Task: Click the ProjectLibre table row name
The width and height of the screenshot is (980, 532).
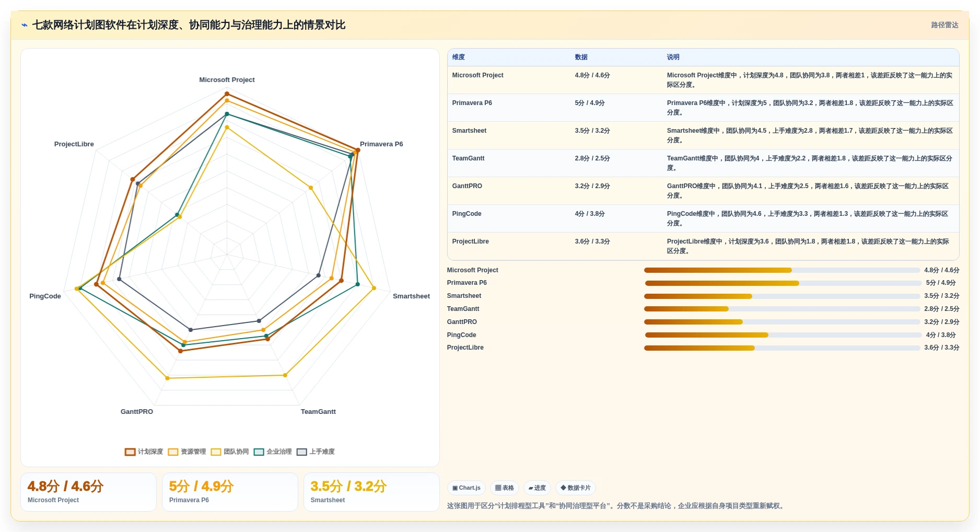Action: (x=471, y=241)
